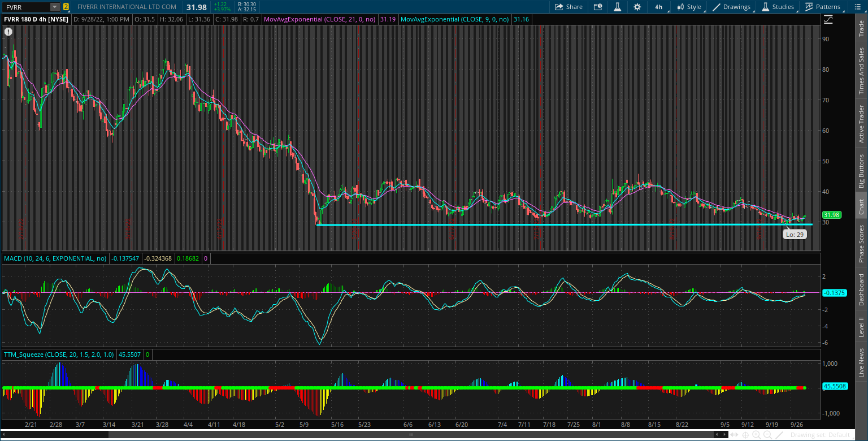
Task: Click the 31.98 price bubble on the price axis
Action: (831, 215)
